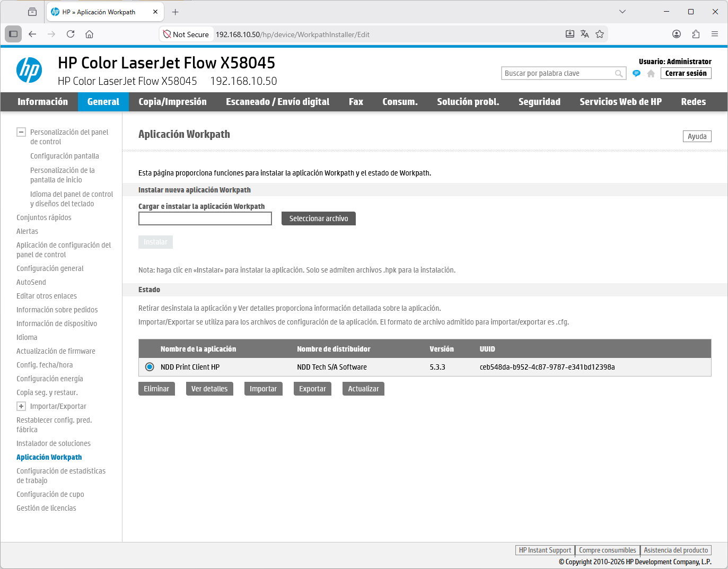Open a new browser tab

point(176,12)
